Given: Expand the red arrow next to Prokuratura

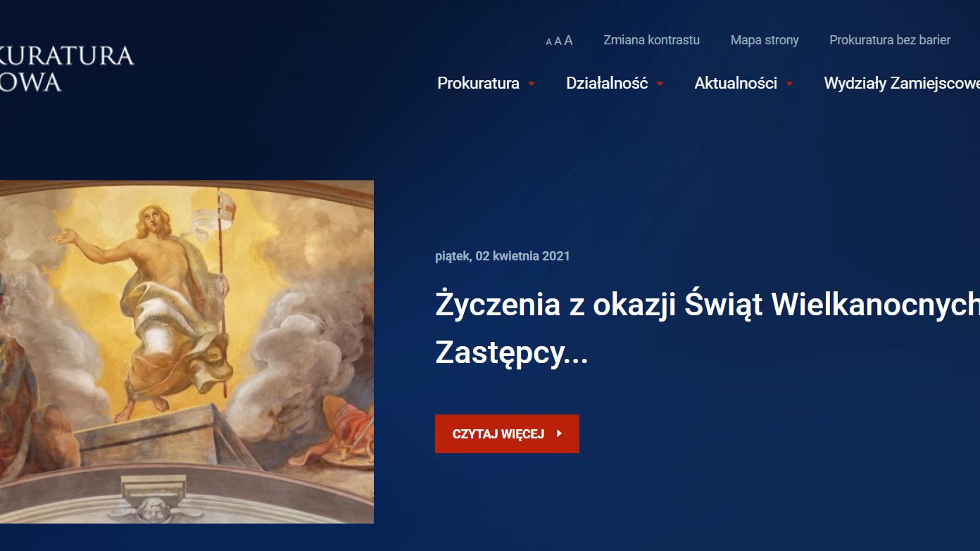Looking at the screenshot, I should click(532, 84).
